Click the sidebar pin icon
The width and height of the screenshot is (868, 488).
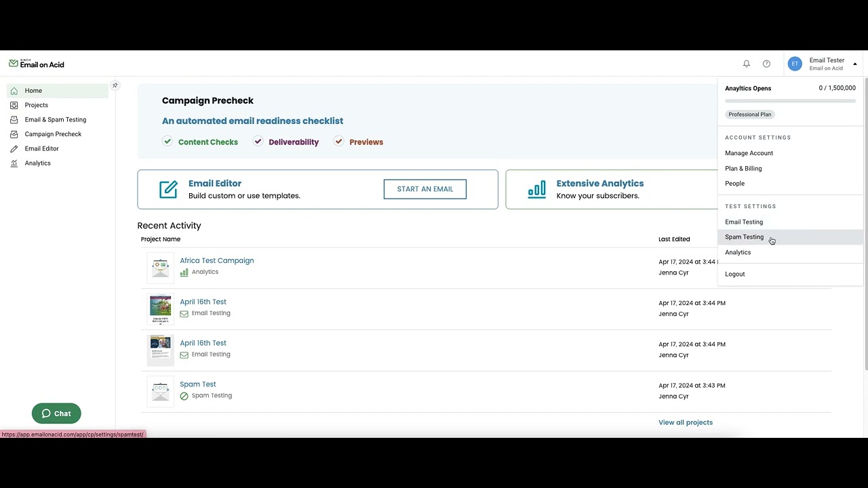pos(115,85)
